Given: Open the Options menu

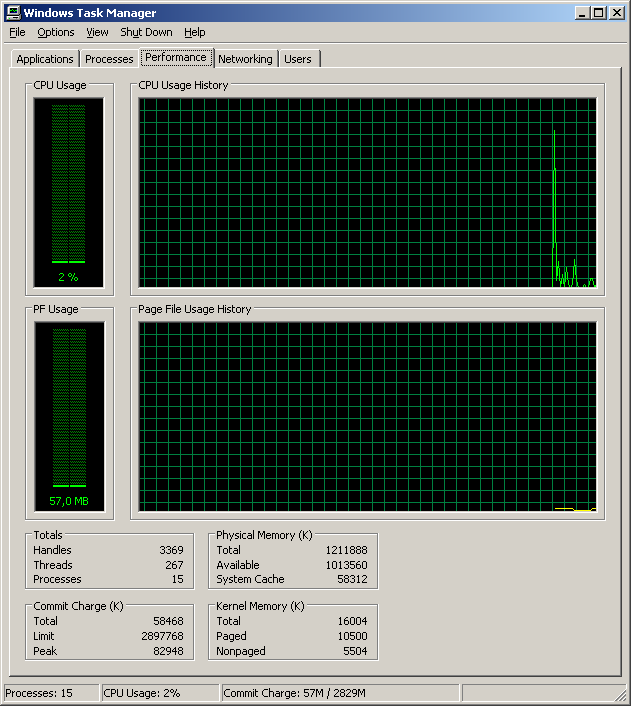Looking at the screenshot, I should [55, 32].
